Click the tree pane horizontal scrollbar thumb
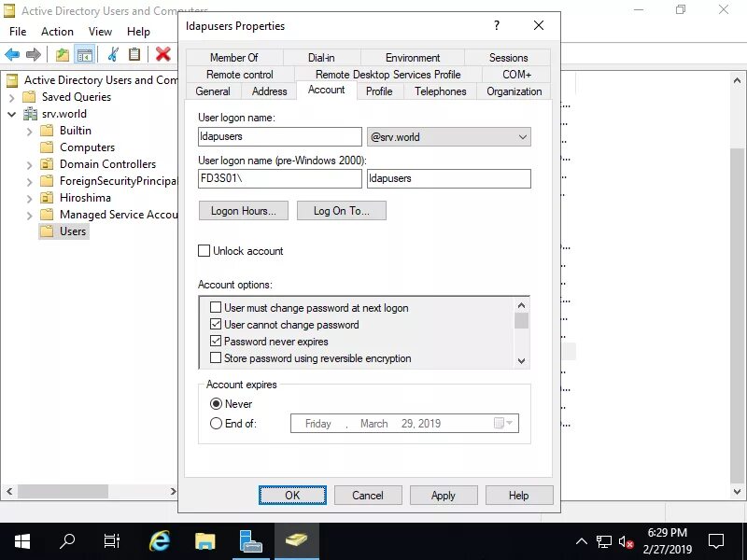747x560 pixels. pyautogui.click(x=63, y=491)
